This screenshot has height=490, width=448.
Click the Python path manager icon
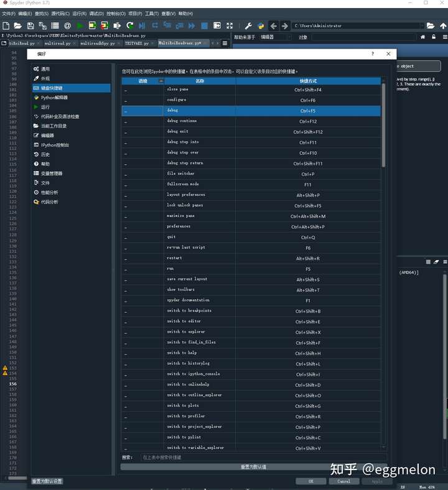click(261, 25)
